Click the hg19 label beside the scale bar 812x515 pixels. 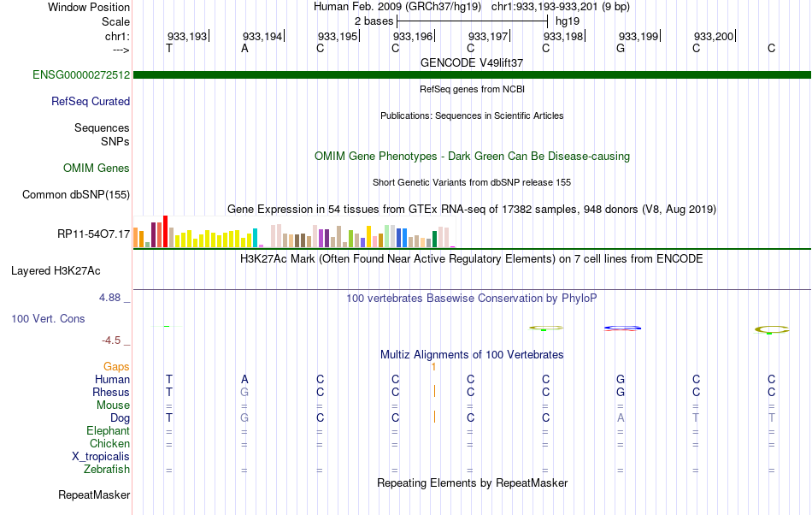568,21
